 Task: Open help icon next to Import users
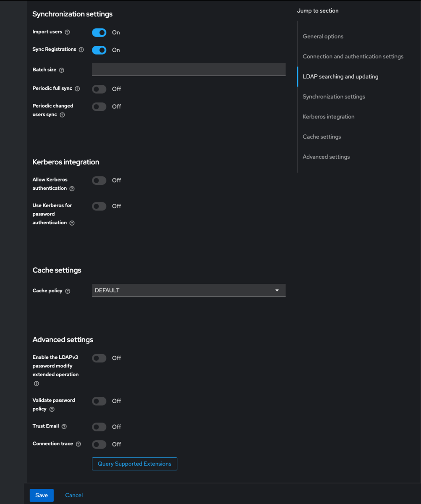[x=68, y=32]
